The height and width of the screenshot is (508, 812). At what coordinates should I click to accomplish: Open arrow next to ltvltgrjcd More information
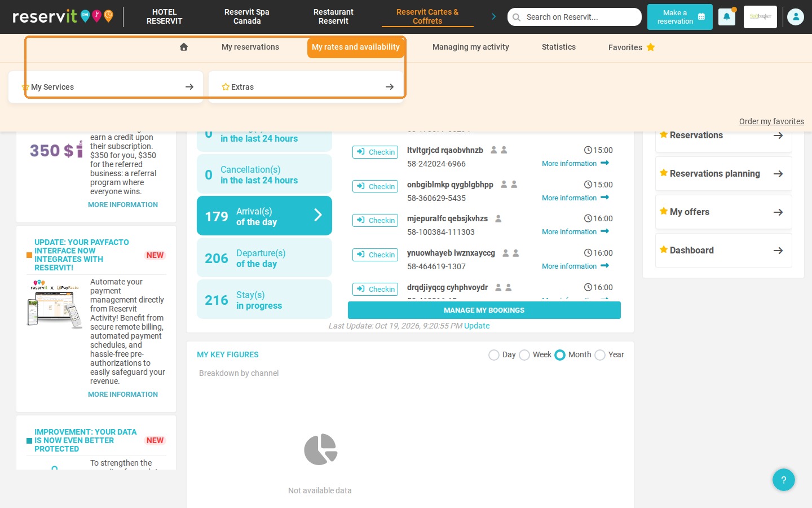[x=605, y=163]
